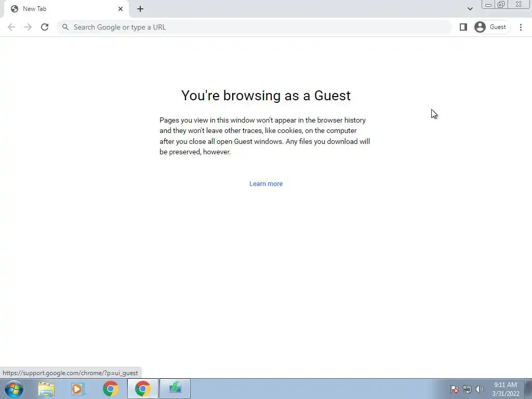Focus the Search Google or type a URL field
The height and width of the screenshot is (399, 532).
click(254, 27)
